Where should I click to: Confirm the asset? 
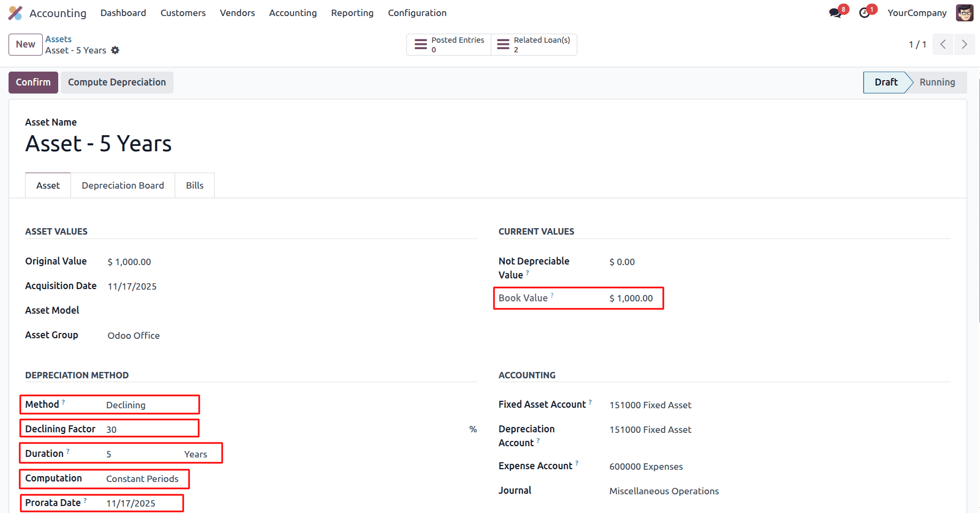(33, 82)
